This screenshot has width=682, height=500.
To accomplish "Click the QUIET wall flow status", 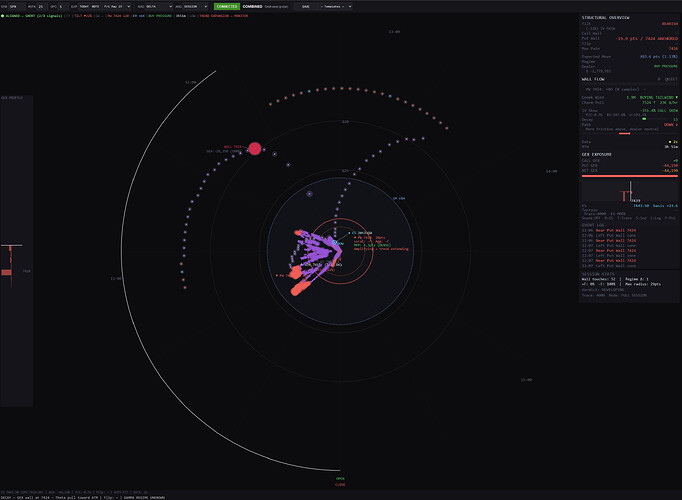I will (x=671, y=79).
